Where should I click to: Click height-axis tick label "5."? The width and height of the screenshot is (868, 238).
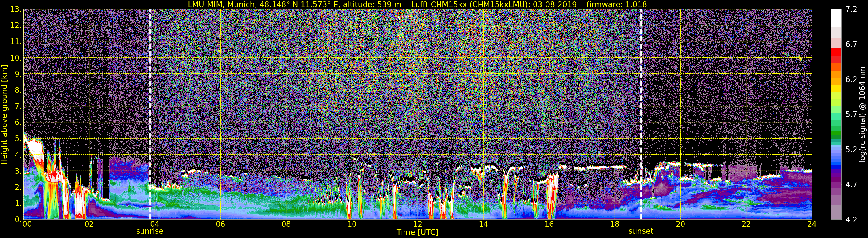[18, 139]
